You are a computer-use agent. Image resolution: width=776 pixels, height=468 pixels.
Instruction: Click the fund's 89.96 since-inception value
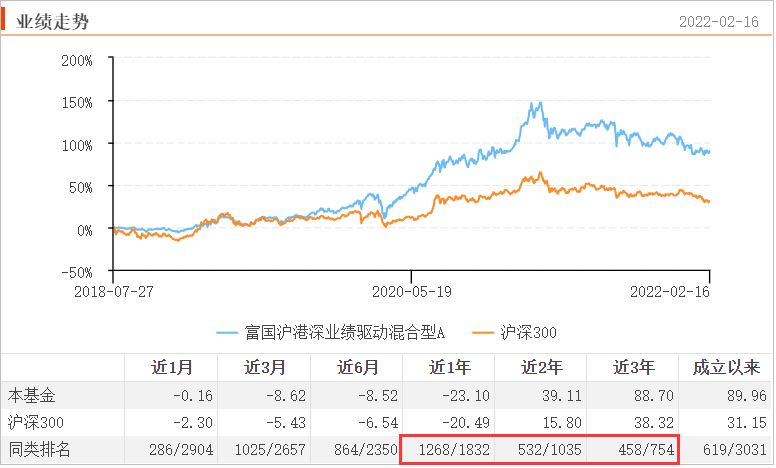tap(747, 396)
